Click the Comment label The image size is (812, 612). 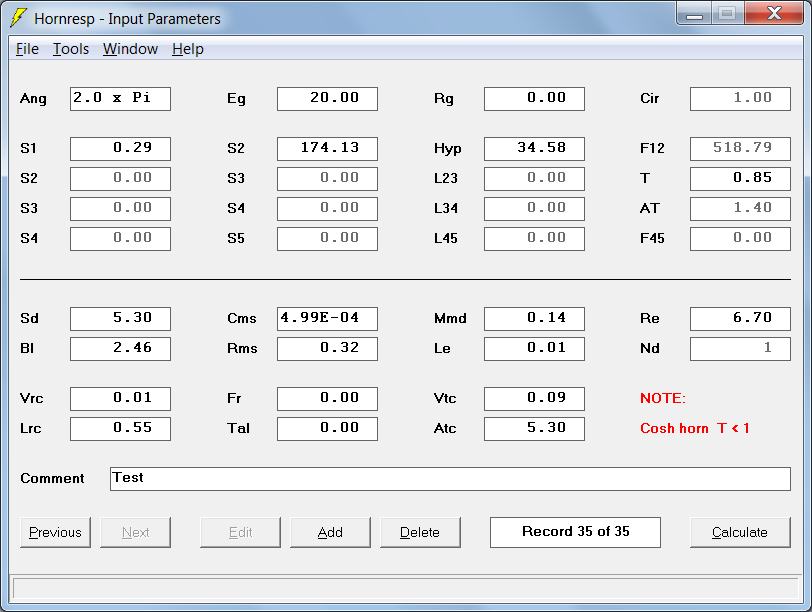point(52,479)
